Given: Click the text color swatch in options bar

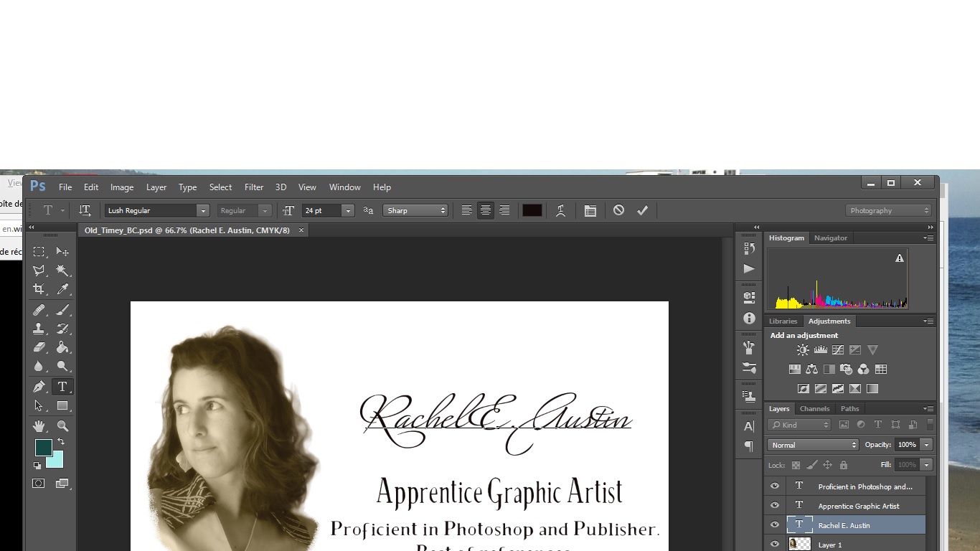Looking at the screenshot, I should [x=532, y=210].
